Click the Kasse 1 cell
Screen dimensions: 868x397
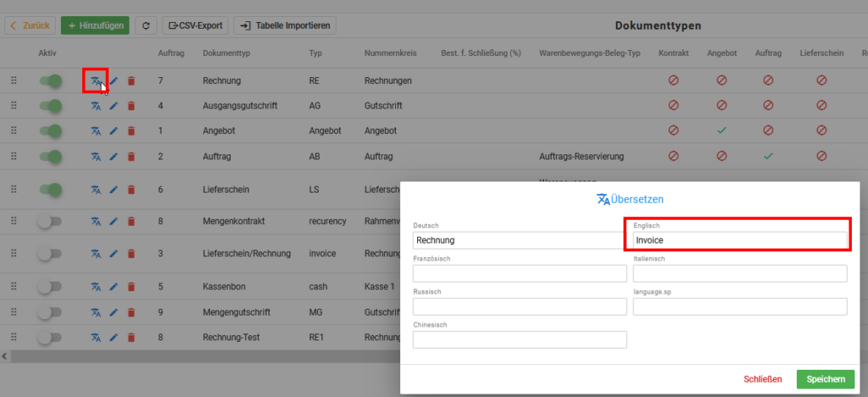[x=379, y=287]
